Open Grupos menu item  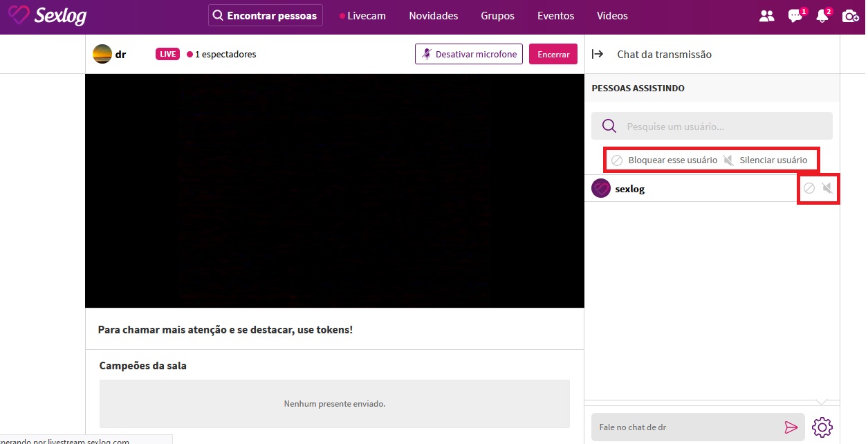click(498, 15)
